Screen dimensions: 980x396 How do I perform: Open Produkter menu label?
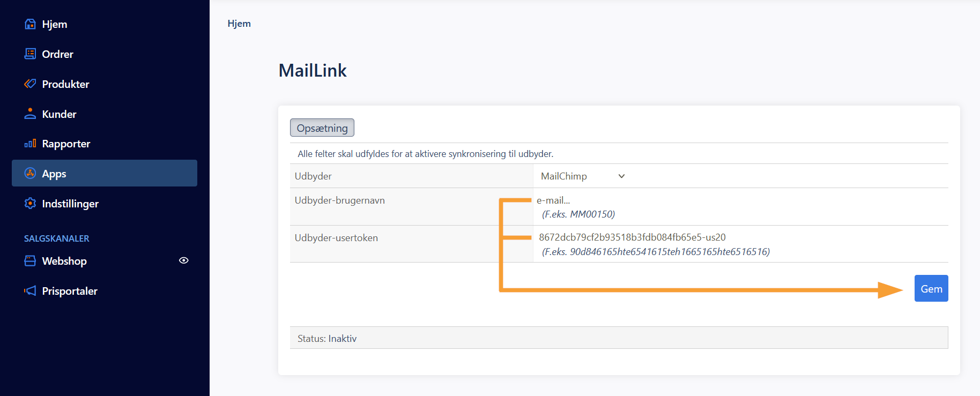(x=65, y=84)
